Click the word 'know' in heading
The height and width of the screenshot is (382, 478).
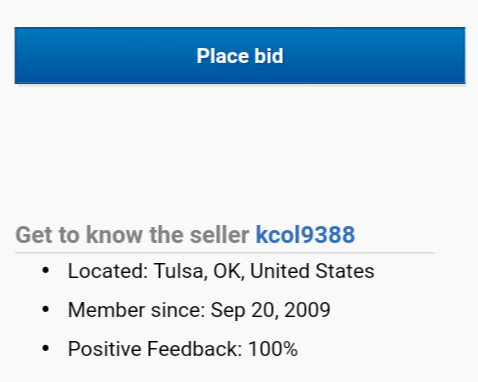pyautogui.click(x=114, y=235)
